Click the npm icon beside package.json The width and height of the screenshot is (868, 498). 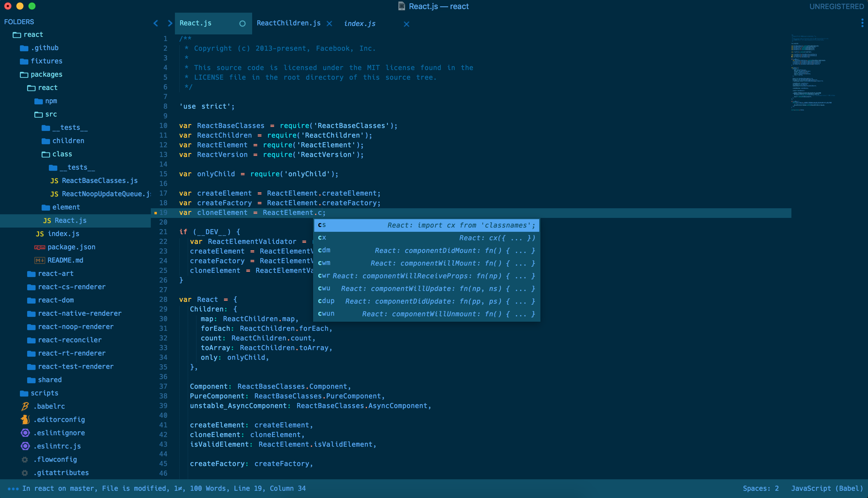[x=40, y=247]
